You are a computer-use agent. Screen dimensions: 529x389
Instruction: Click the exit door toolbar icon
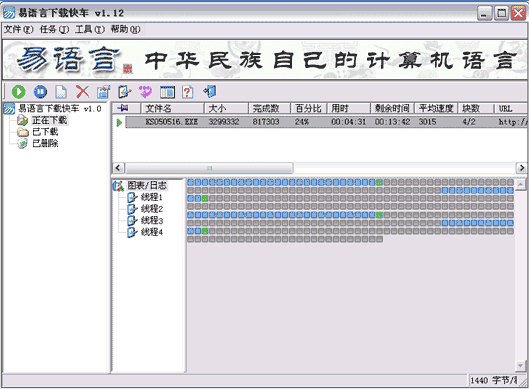(210, 91)
